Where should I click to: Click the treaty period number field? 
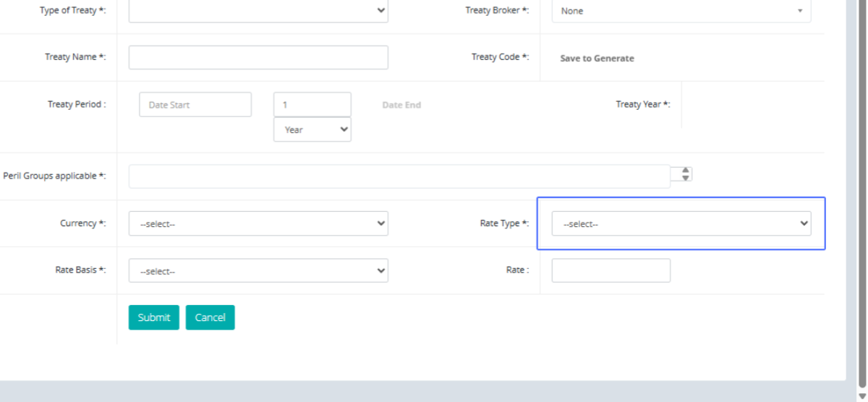pos(312,105)
